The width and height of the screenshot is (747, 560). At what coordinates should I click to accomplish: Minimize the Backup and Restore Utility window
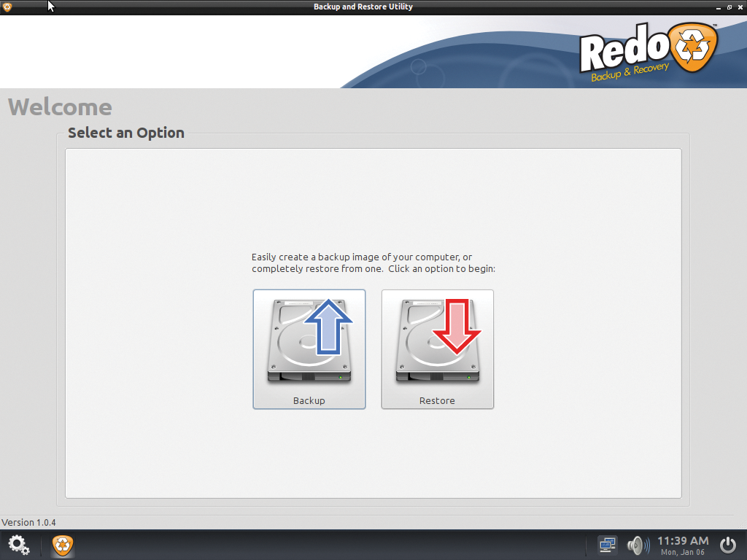point(719,7)
